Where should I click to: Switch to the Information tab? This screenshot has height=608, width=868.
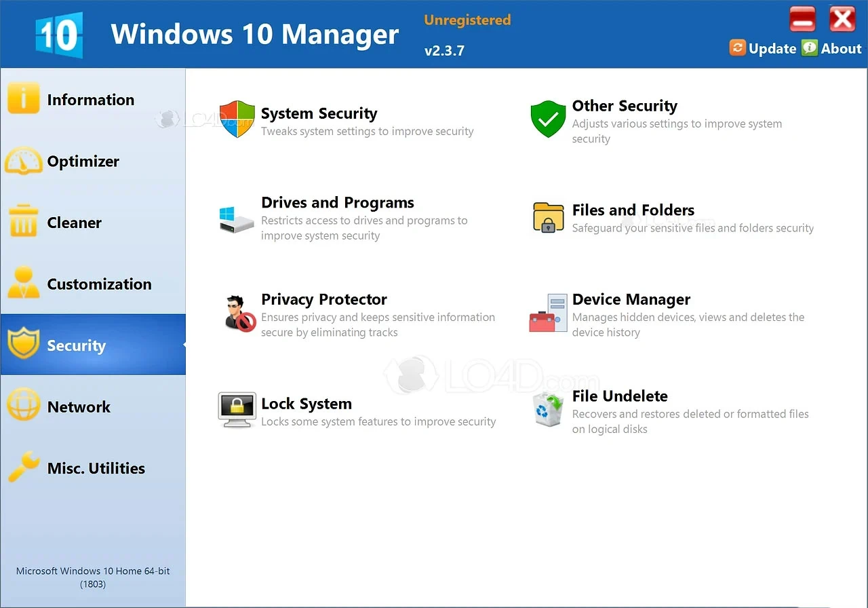point(90,100)
